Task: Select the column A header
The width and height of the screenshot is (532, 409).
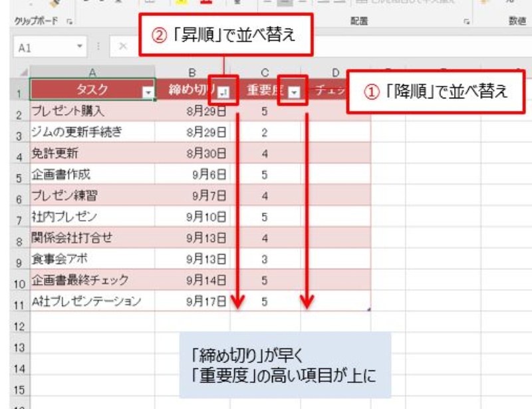Action: 92,72
